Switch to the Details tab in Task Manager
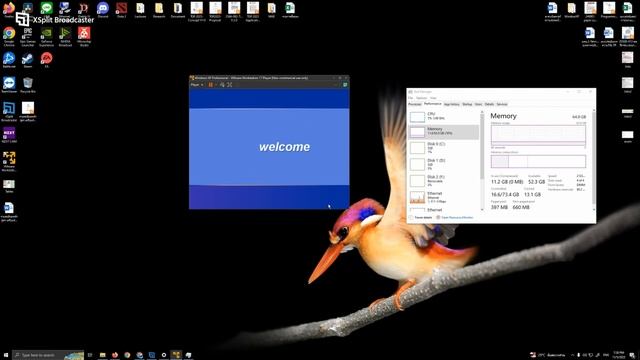Screen dimensions: 640x360 (x=489, y=104)
